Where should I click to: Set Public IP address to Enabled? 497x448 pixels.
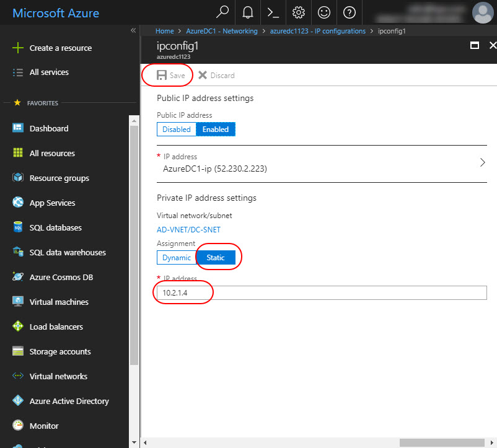click(x=216, y=130)
